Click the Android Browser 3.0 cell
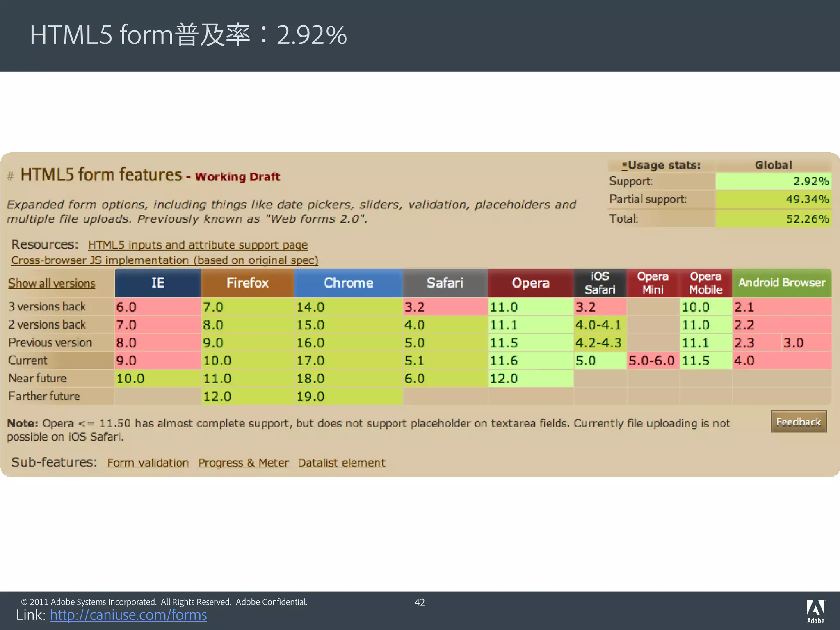This screenshot has height=630, width=840. click(807, 342)
